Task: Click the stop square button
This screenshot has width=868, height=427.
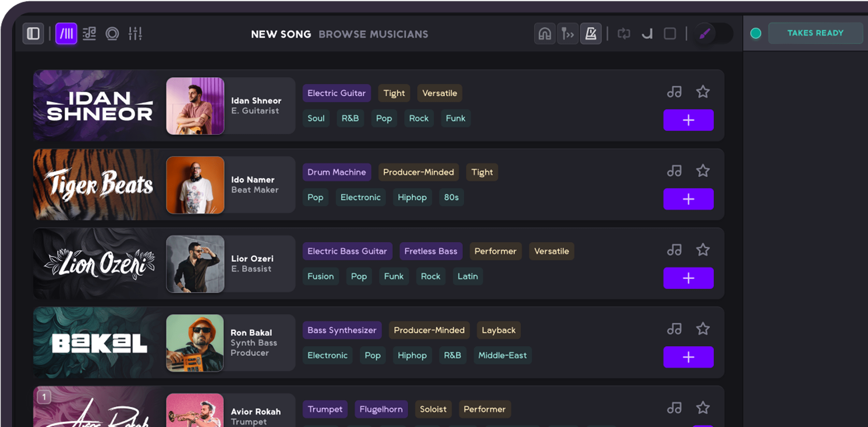Action: (670, 33)
